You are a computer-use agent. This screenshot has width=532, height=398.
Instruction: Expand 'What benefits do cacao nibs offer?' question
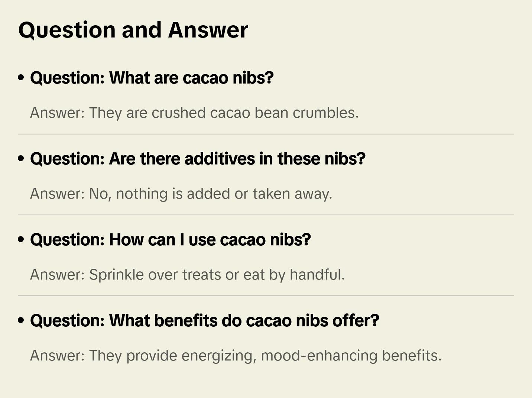click(204, 321)
